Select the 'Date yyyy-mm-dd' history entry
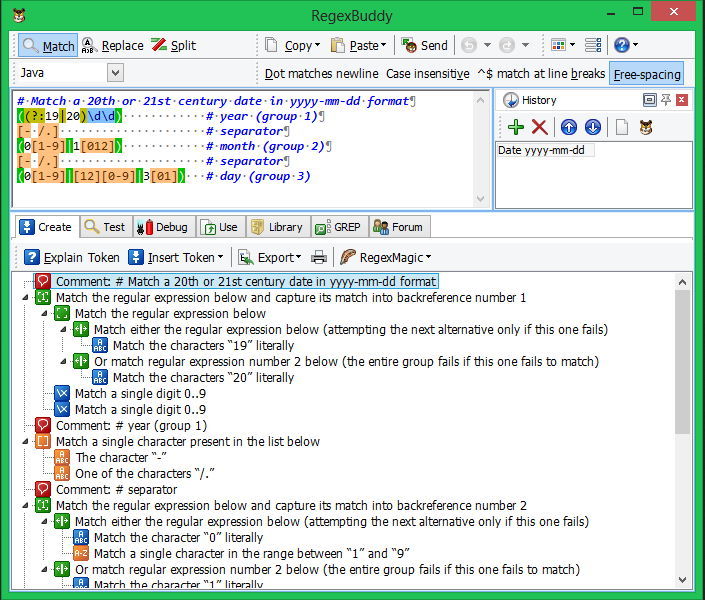The width and height of the screenshot is (705, 600). [545, 150]
